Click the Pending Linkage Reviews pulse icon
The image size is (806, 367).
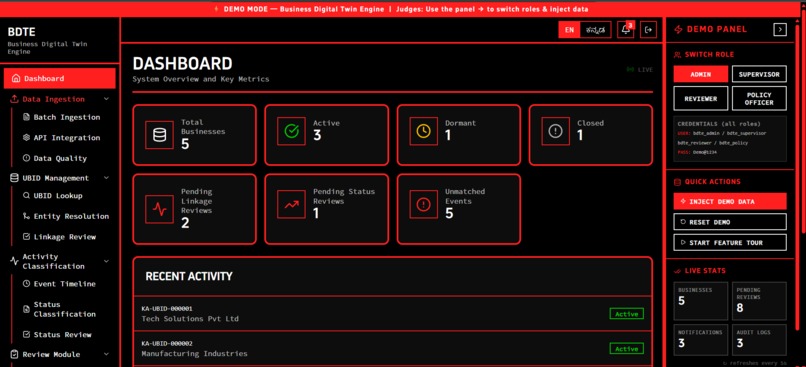click(159, 209)
